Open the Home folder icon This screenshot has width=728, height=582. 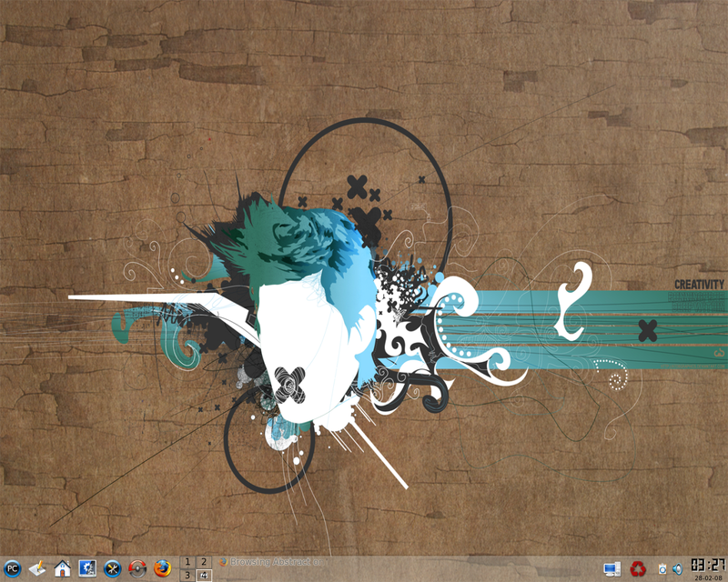click(x=63, y=568)
